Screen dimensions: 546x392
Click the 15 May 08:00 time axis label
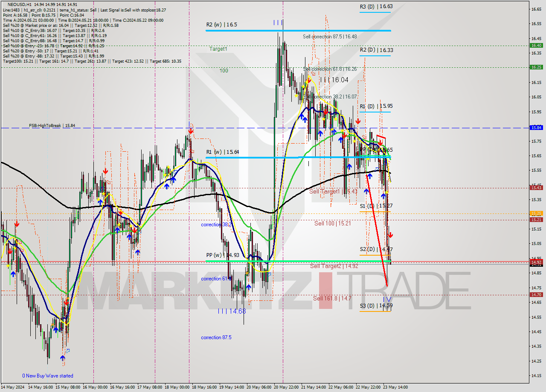coord(67,387)
